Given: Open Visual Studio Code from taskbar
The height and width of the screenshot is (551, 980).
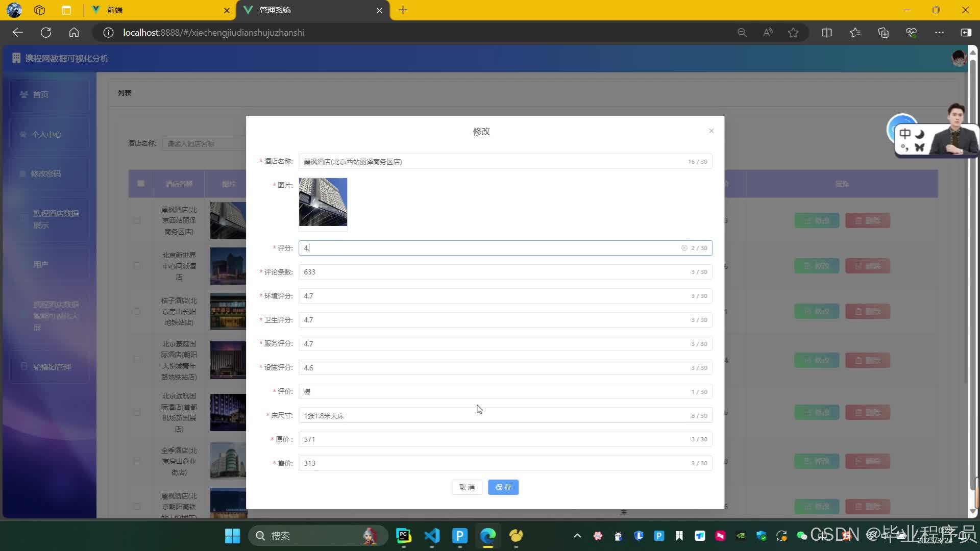Looking at the screenshot, I should pos(432,536).
